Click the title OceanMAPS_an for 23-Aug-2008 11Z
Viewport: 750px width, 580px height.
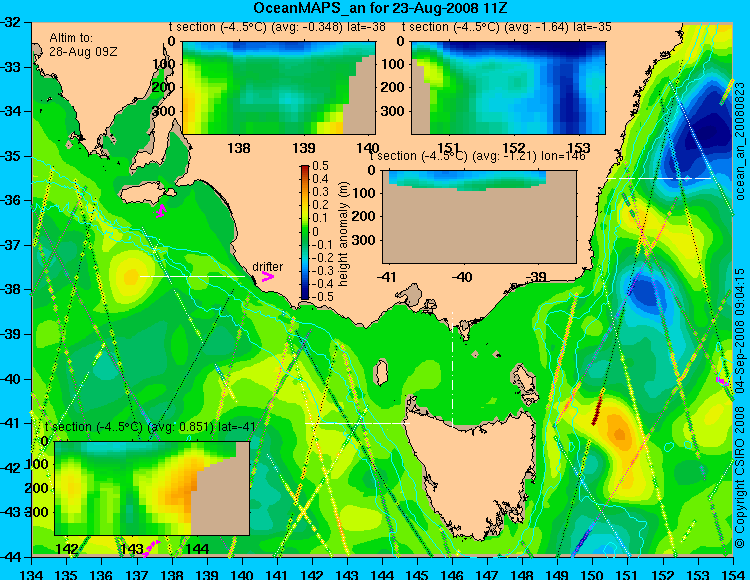[380, 8]
